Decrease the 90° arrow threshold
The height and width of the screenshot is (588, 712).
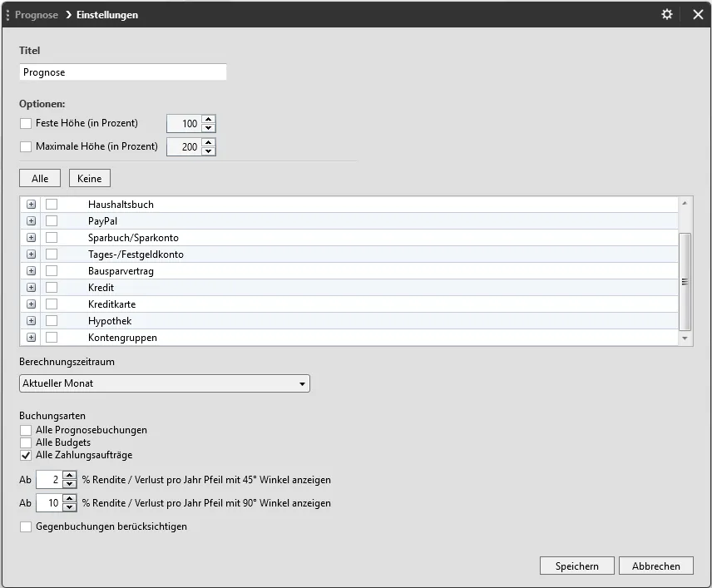70,508
